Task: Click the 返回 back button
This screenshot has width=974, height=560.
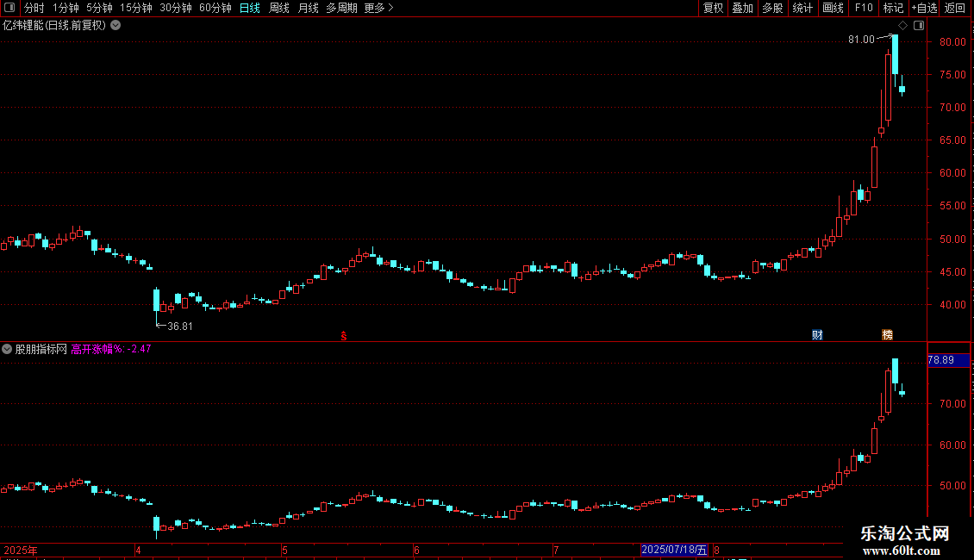Action: (955, 8)
